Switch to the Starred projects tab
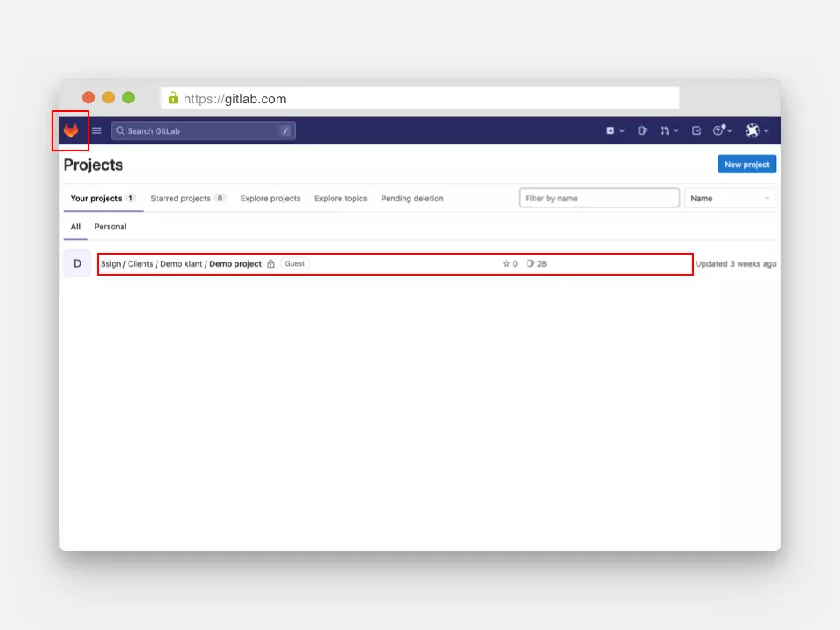The image size is (840, 630). point(187,199)
